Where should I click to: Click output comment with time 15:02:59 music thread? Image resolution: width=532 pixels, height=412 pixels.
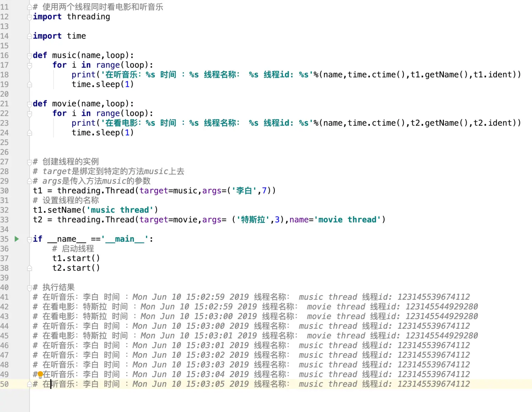tap(251, 297)
